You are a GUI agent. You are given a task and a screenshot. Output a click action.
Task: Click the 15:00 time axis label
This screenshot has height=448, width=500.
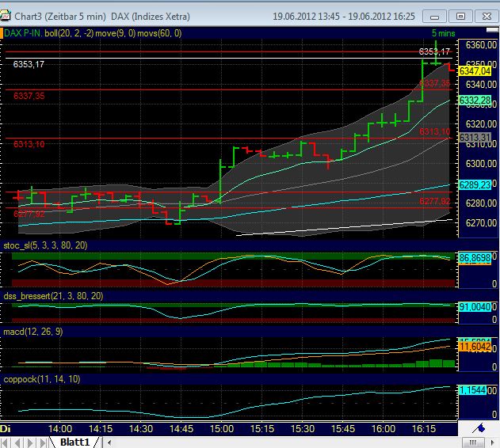222,428
